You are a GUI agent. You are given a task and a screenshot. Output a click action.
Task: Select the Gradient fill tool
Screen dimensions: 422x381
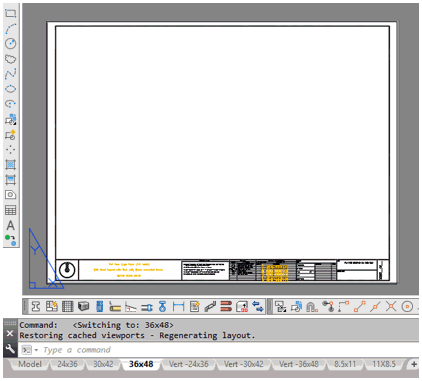pos(11,180)
